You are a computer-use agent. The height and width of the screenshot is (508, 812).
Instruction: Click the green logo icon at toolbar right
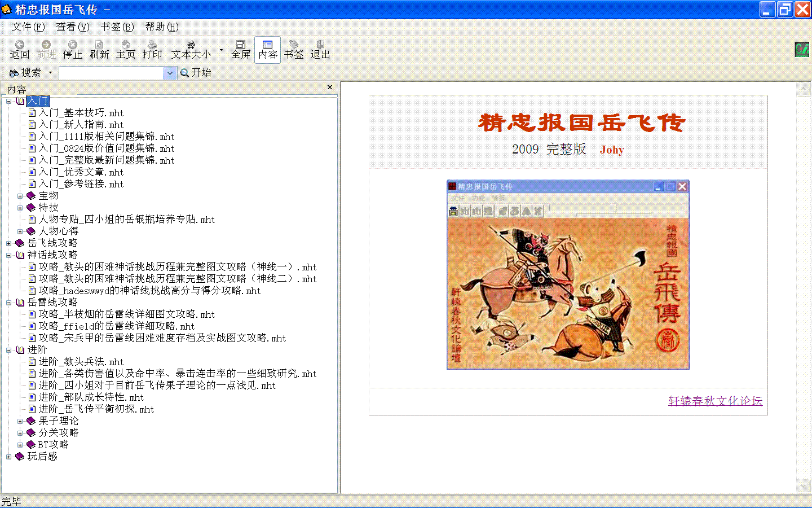pyautogui.click(x=802, y=49)
